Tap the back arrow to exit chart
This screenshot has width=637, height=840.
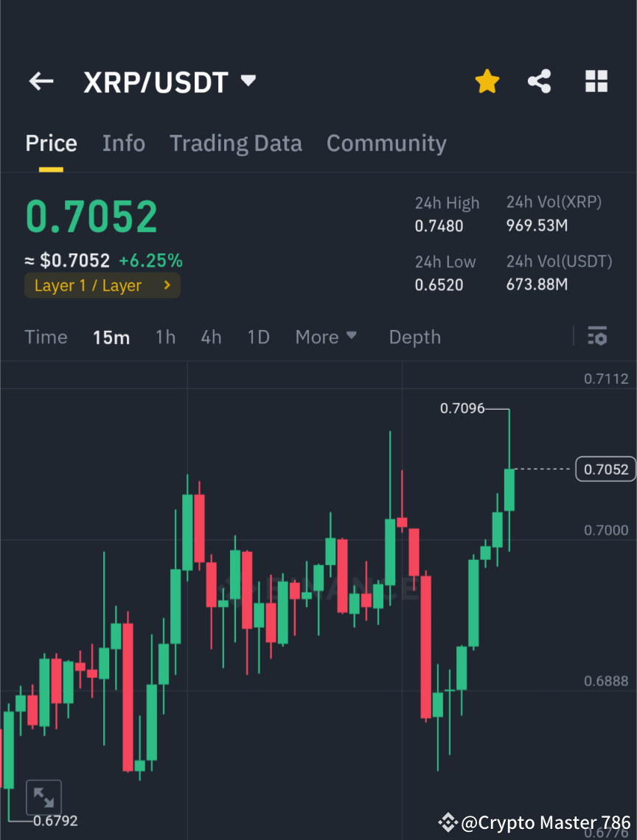(x=41, y=81)
